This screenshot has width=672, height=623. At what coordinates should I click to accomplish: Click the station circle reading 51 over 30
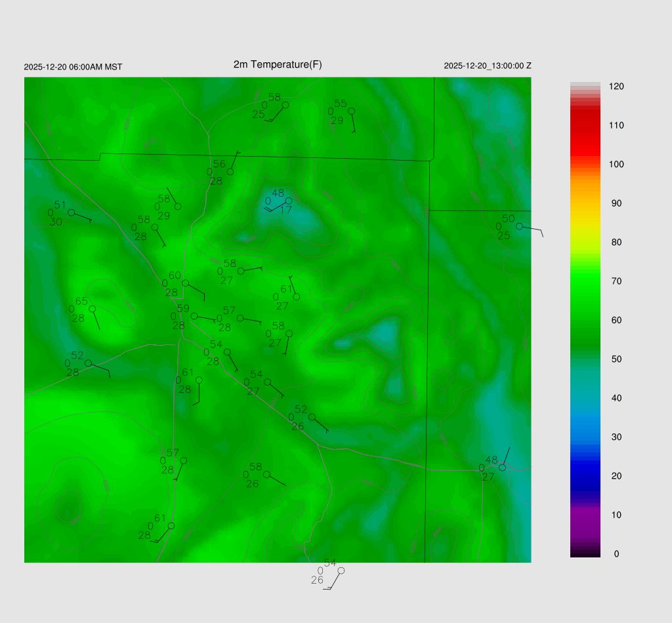[71, 212]
